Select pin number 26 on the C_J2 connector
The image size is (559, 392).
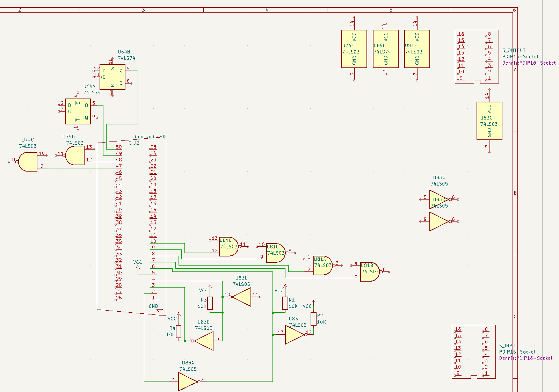119,298
